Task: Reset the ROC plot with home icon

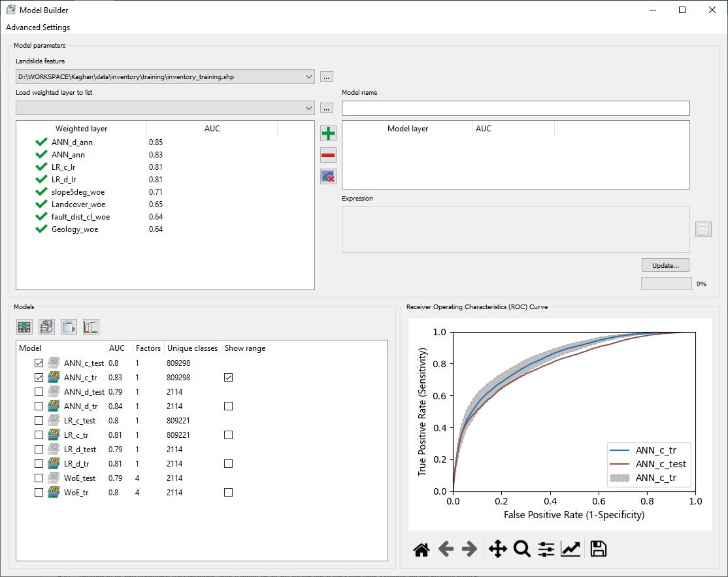Action: click(x=422, y=550)
